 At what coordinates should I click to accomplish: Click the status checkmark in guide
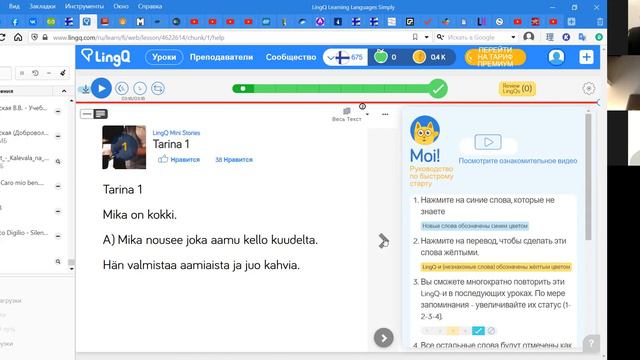pos(478,331)
